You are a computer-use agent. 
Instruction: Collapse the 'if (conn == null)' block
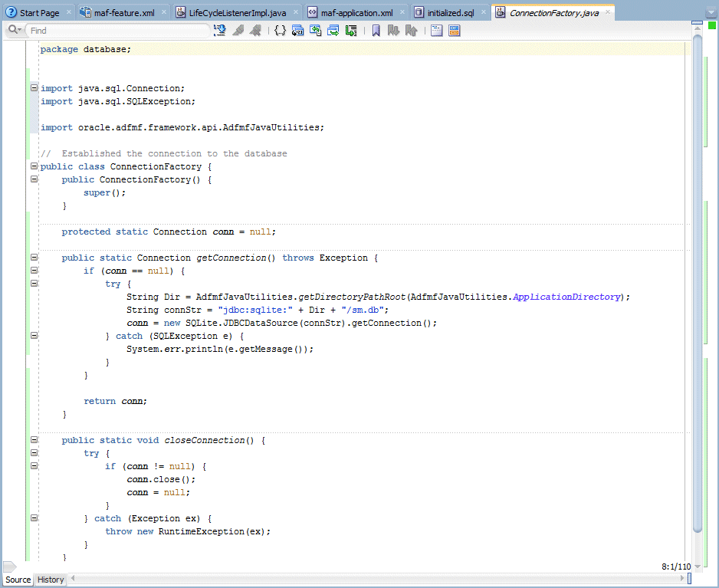(x=34, y=270)
